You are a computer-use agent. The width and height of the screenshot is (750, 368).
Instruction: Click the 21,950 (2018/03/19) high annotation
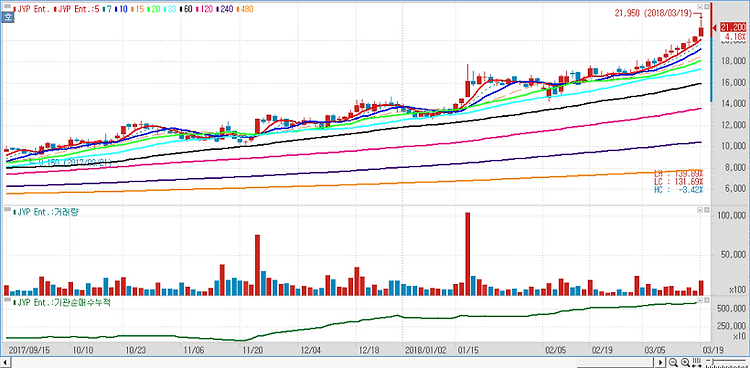[653, 13]
